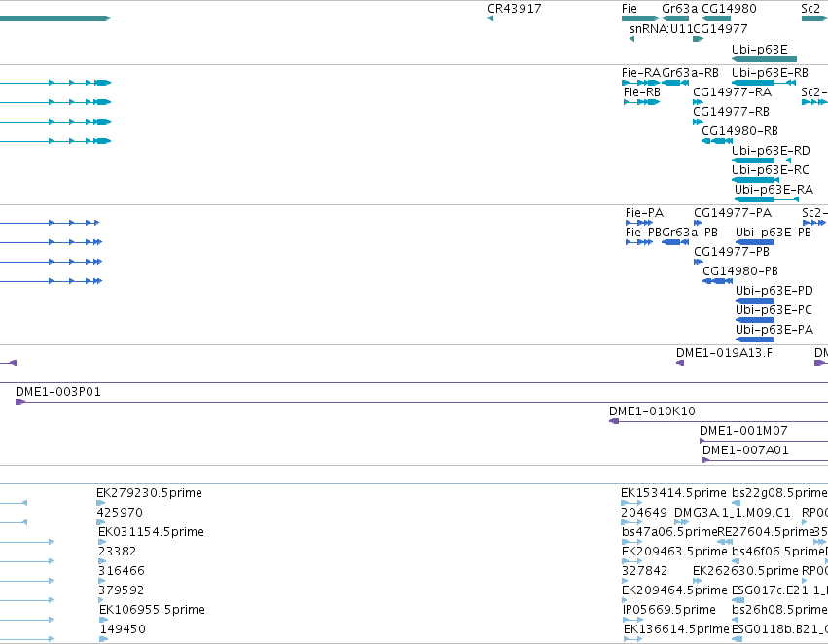The height and width of the screenshot is (644, 828).
Task: Select transcript Ubi-p63E-RC
Action: 756,180
